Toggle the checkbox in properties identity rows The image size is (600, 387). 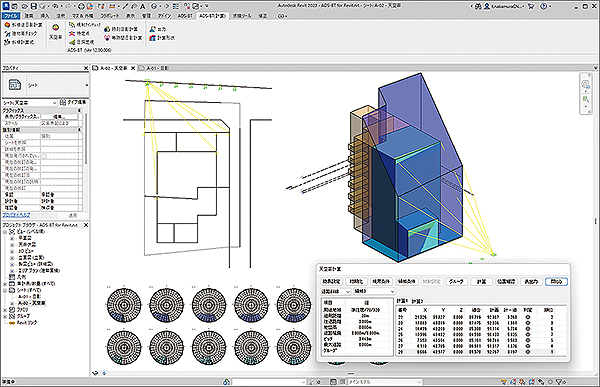[x=44, y=156]
